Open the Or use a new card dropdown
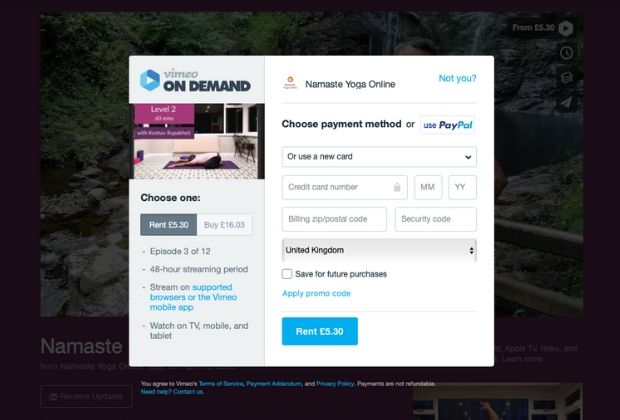This screenshot has width=620, height=420. (379, 157)
